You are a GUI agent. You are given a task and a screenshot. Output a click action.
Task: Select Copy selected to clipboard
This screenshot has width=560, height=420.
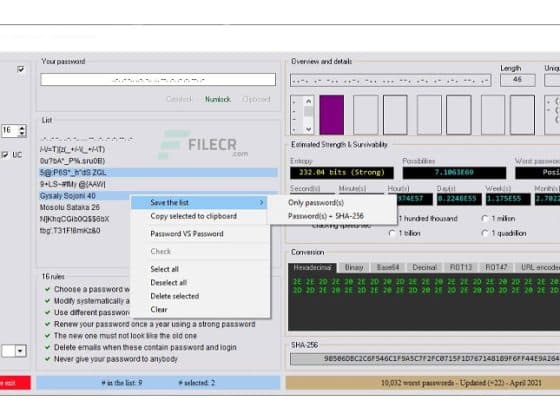(x=193, y=216)
